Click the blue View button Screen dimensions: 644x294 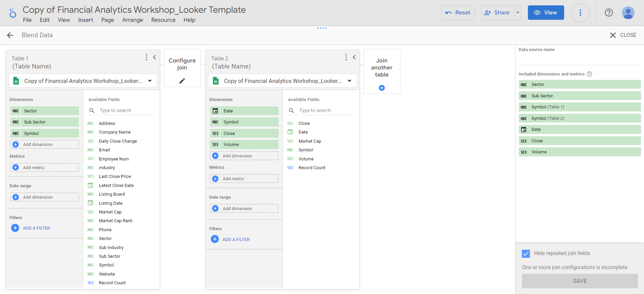(x=546, y=13)
